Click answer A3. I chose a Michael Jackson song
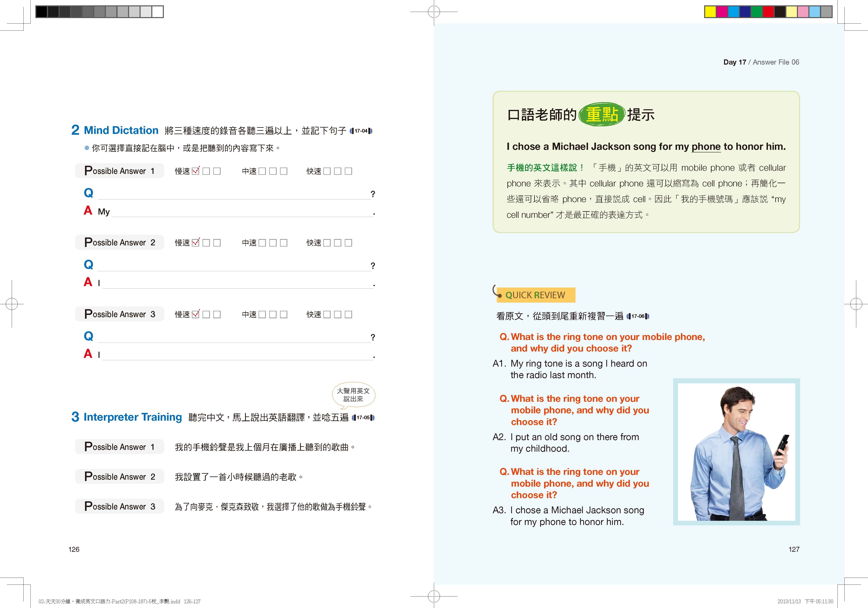 point(569,516)
